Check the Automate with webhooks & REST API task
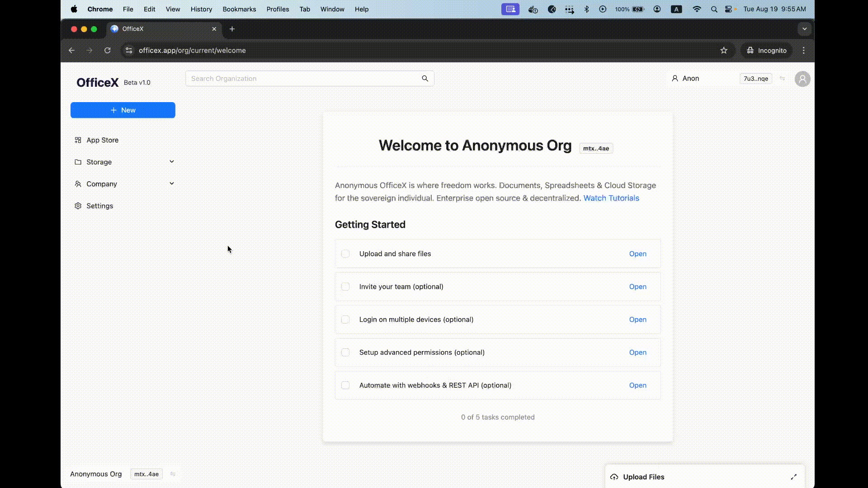 point(345,385)
